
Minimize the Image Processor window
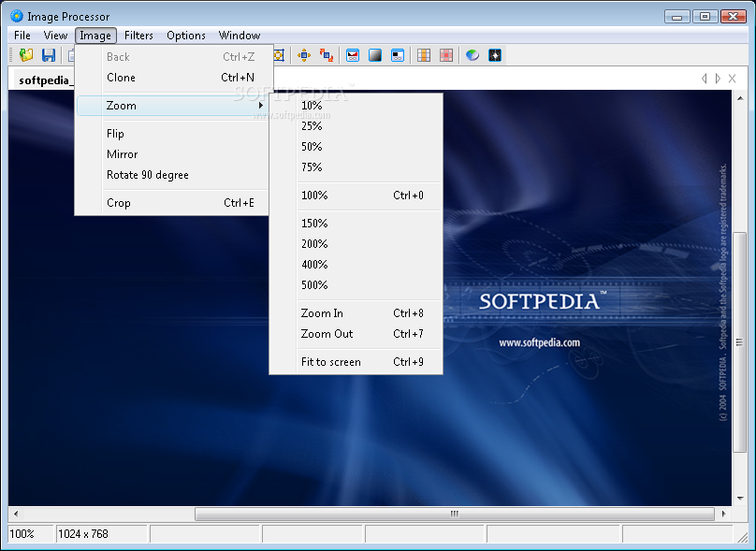pos(676,17)
